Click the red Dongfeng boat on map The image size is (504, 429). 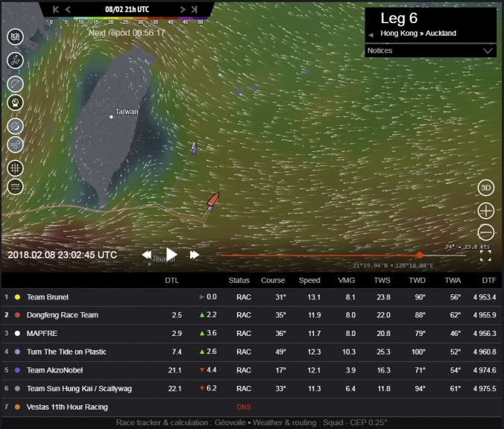click(x=213, y=199)
